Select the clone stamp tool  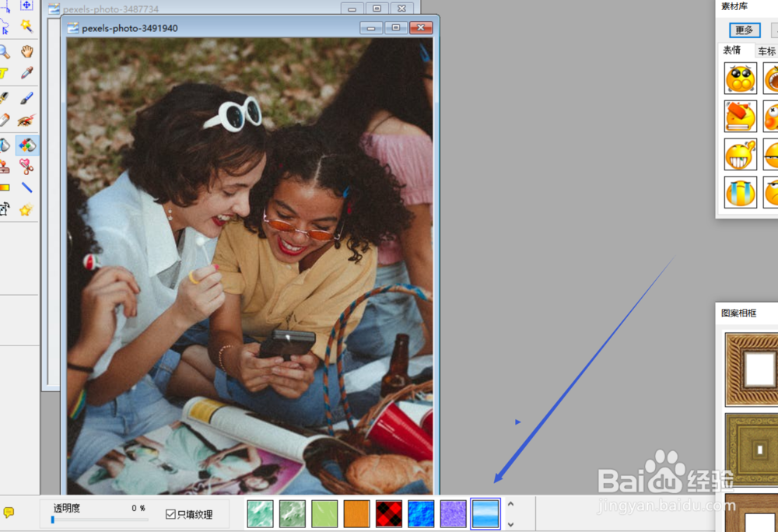(5, 167)
